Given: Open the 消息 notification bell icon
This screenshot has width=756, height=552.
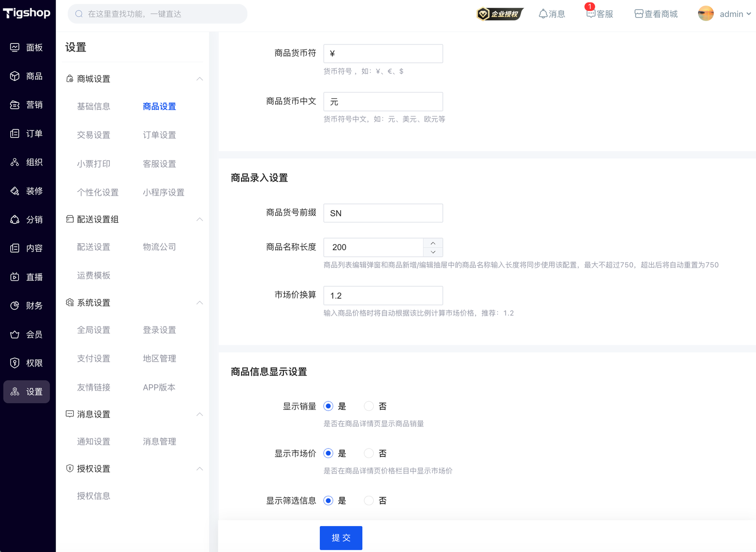Looking at the screenshot, I should pyautogui.click(x=543, y=14).
